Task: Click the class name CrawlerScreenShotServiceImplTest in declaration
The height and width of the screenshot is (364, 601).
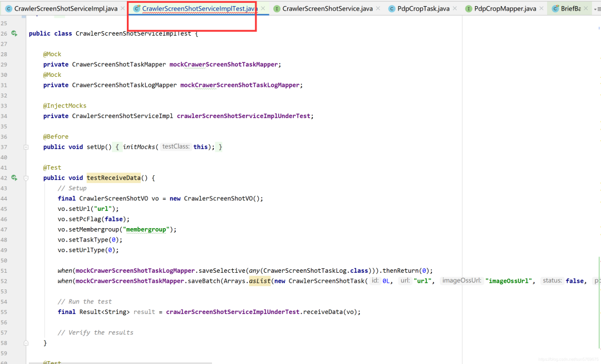Action: 133,33
